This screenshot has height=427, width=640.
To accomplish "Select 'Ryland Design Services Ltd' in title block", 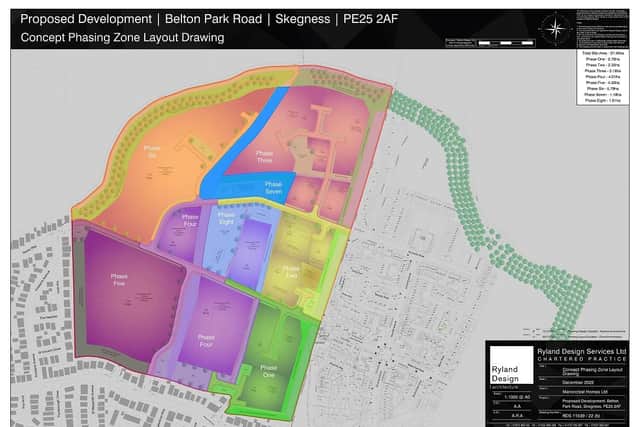I will click(x=582, y=351).
